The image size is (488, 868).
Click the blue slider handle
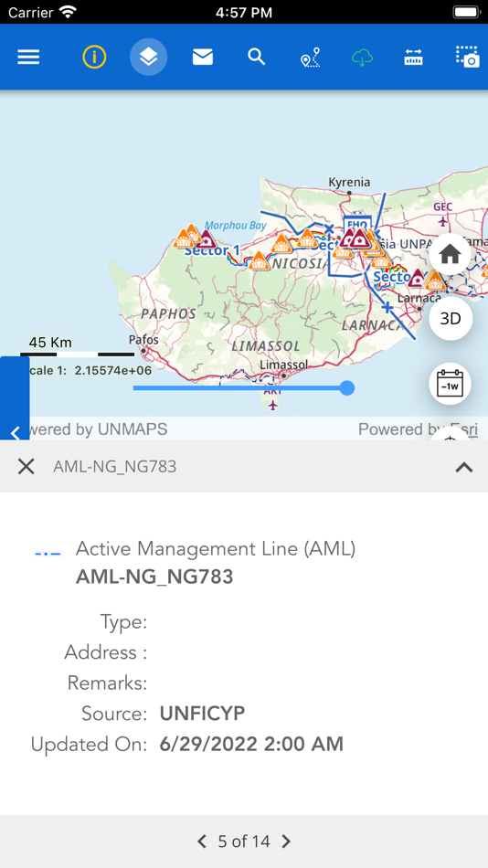pos(346,388)
